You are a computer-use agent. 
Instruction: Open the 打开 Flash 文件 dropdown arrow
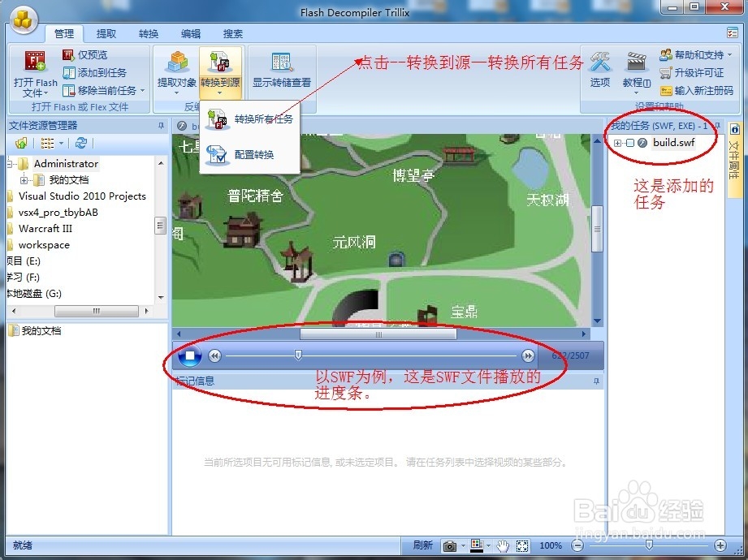click(x=45, y=94)
